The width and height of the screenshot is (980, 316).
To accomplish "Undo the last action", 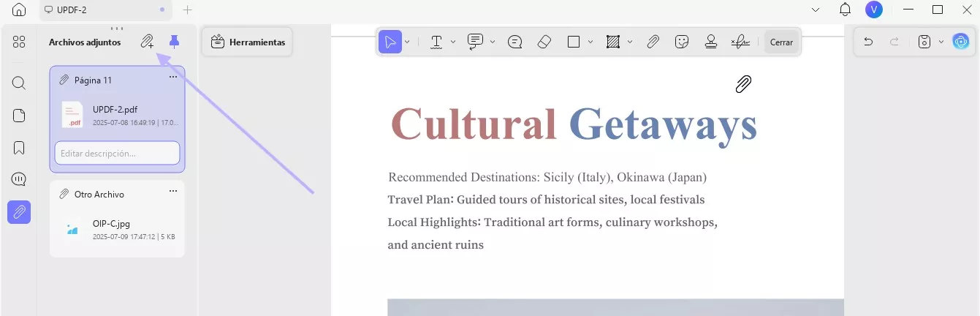I will click(x=868, y=42).
